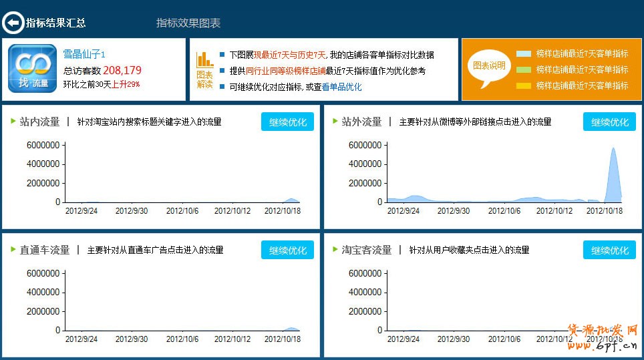The width and height of the screenshot is (644, 360).
Task: Collapse the 直通车流量 green triangle
Action: [13, 250]
